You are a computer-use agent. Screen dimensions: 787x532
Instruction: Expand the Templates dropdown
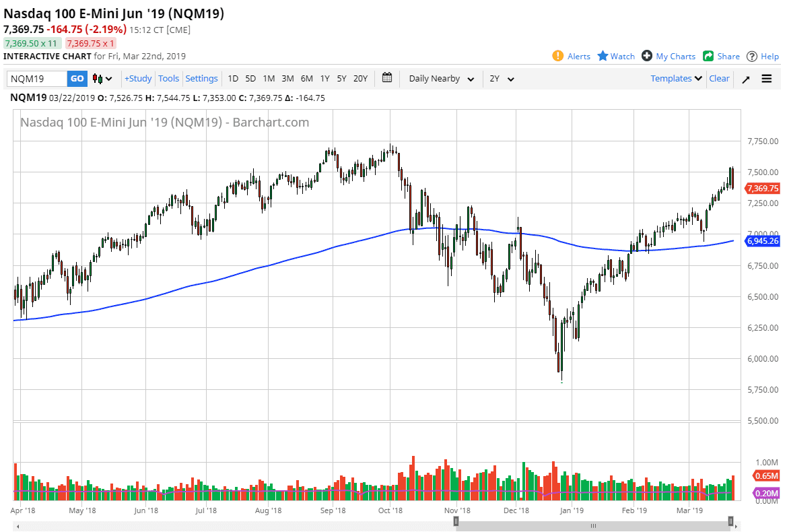pyautogui.click(x=675, y=78)
